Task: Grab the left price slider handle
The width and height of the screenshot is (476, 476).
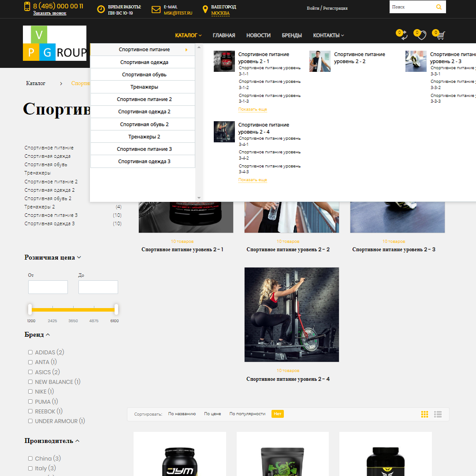Action: pyautogui.click(x=30, y=309)
